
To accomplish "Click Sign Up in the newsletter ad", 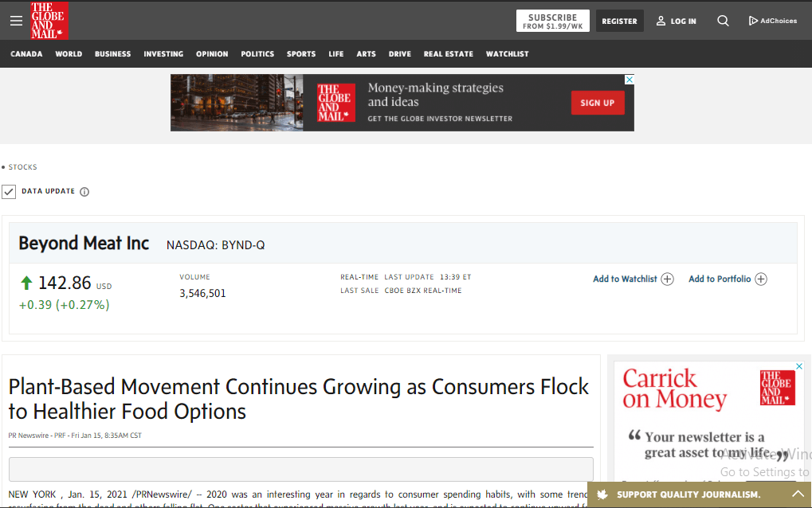I will pos(598,103).
